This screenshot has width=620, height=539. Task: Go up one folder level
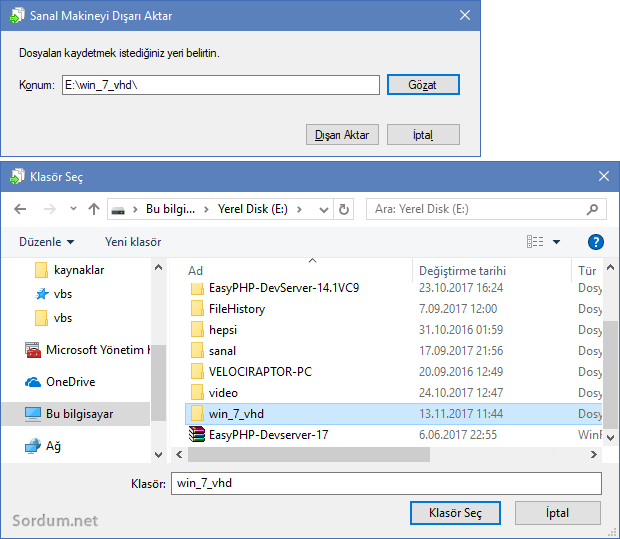tap(94, 209)
